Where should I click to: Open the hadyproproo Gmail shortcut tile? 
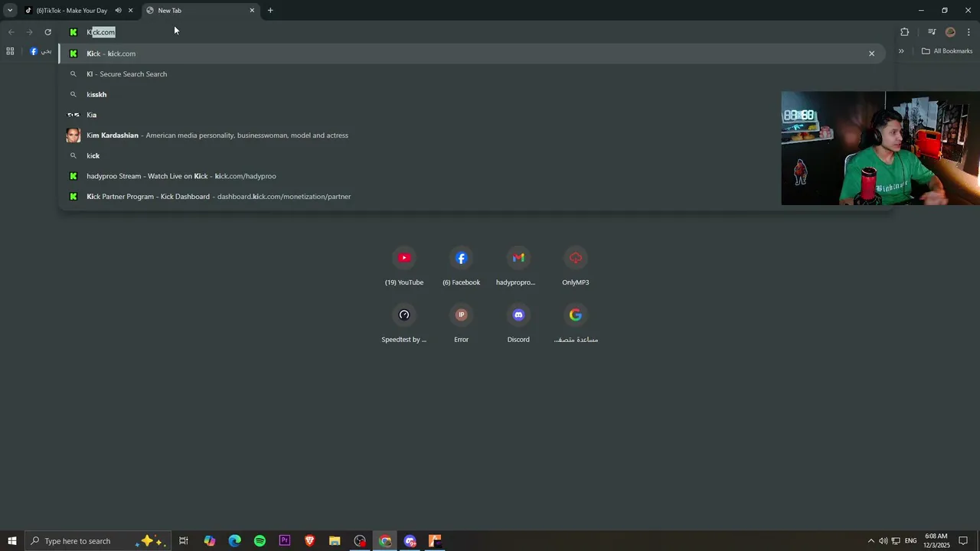[x=518, y=266]
